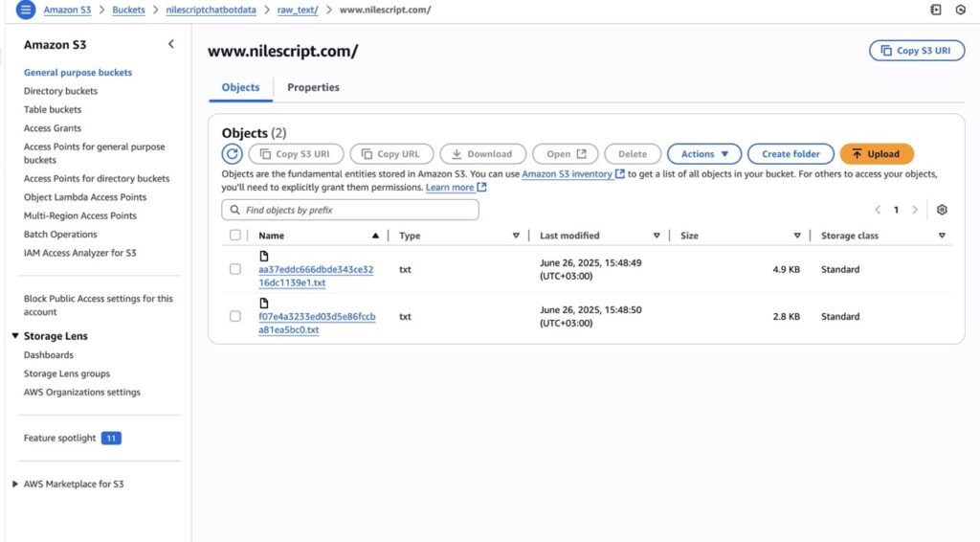Click the refresh objects icon button
The width and height of the screenshot is (980, 542).
pyautogui.click(x=232, y=154)
